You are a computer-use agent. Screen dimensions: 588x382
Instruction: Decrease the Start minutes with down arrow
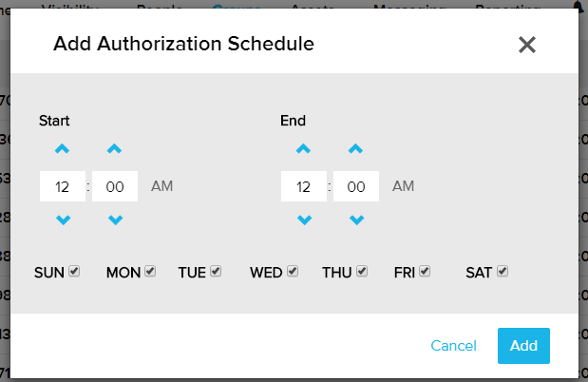tap(115, 220)
